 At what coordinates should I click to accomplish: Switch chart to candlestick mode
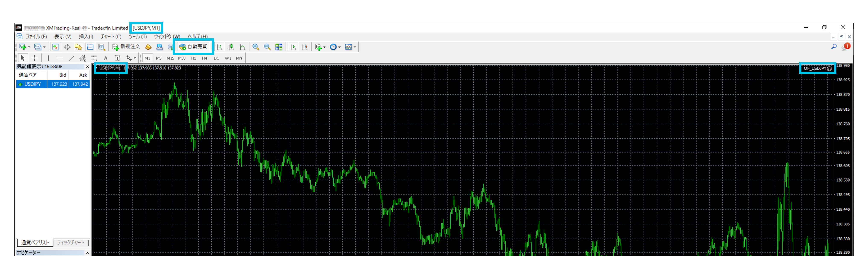(231, 47)
